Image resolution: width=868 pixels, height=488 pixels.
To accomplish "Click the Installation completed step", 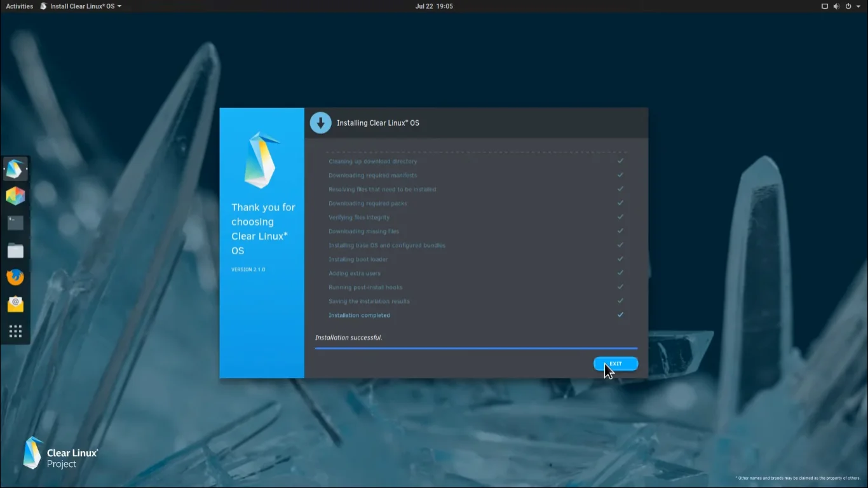I will coord(359,315).
